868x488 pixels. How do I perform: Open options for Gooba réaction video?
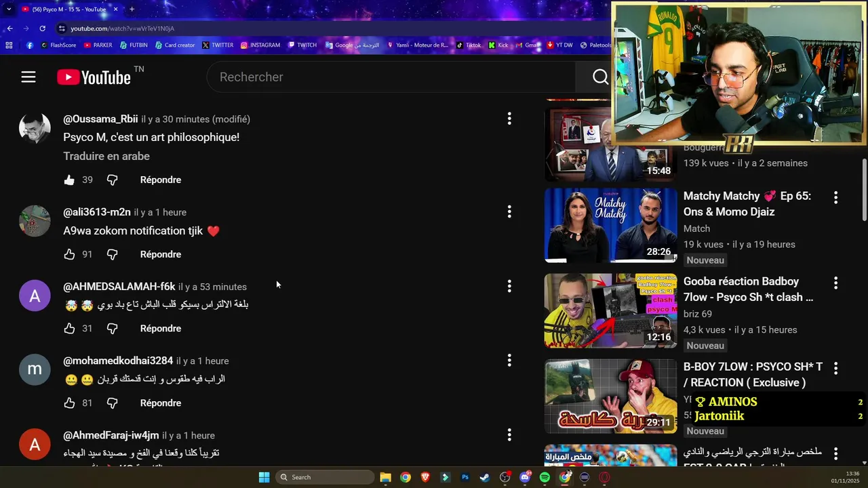coord(835,283)
